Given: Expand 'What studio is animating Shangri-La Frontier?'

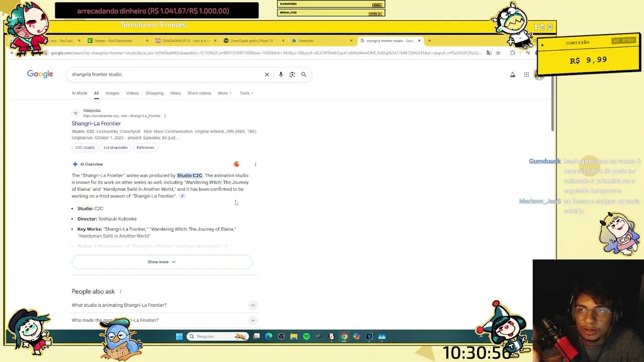Looking at the screenshot, I should click(x=165, y=305).
